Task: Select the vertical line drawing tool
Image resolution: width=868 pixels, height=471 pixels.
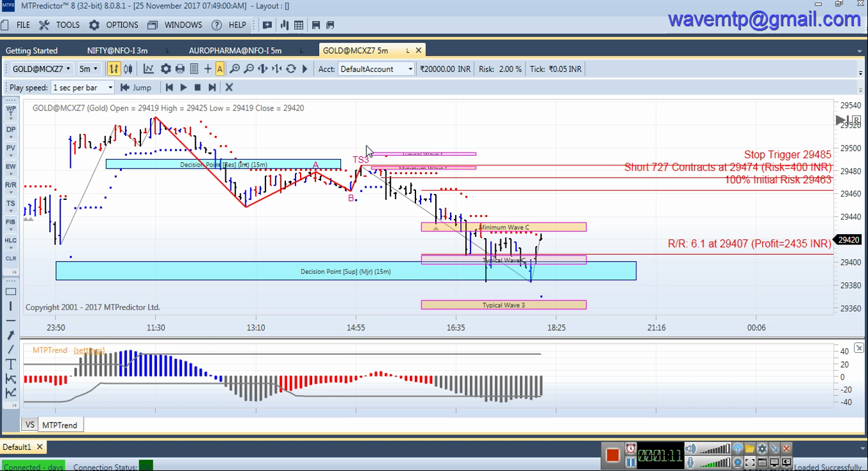Action: (11, 306)
